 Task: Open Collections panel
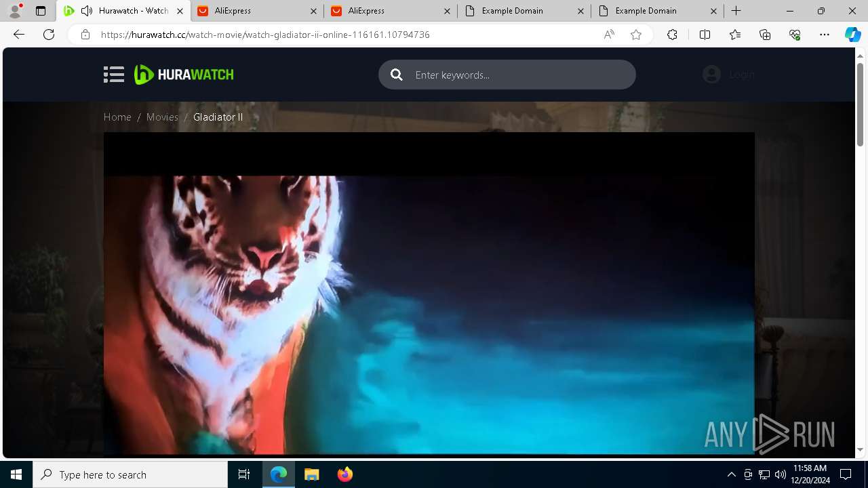point(765,35)
